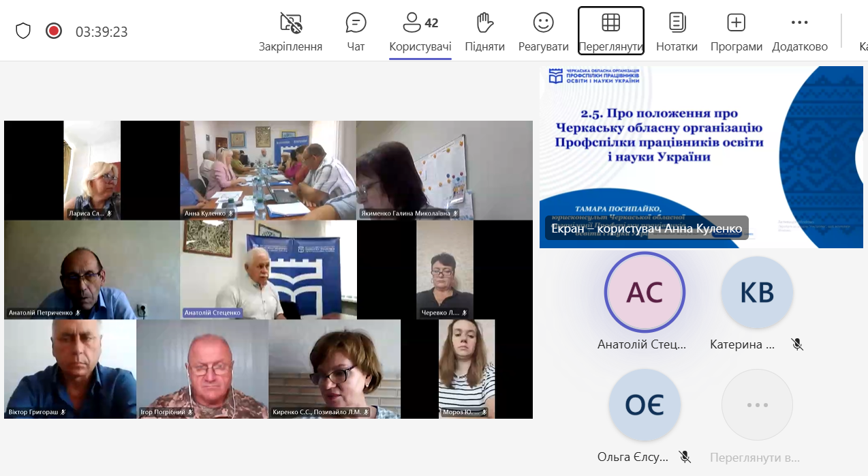Image resolution: width=868 pixels, height=476 pixels.
Task: Toggle the Користувачі participants panel
Action: (420, 32)
